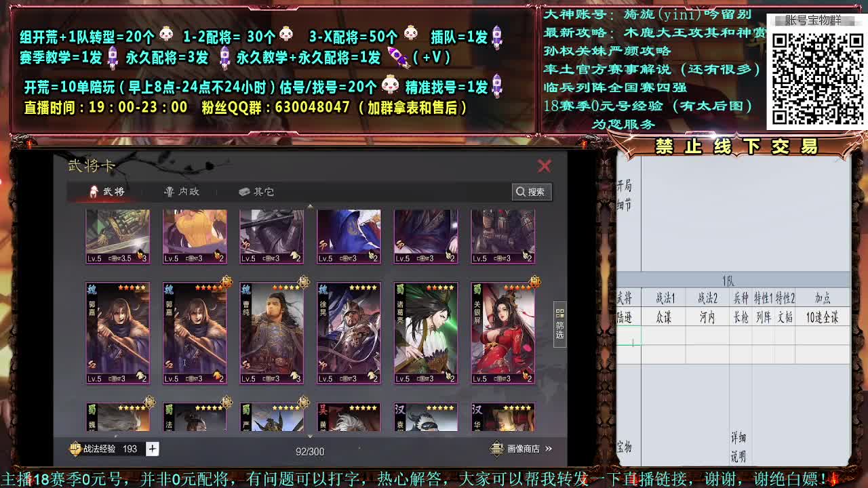
Task: Click the 搜索 search button
Action: [x=531, y=192]
